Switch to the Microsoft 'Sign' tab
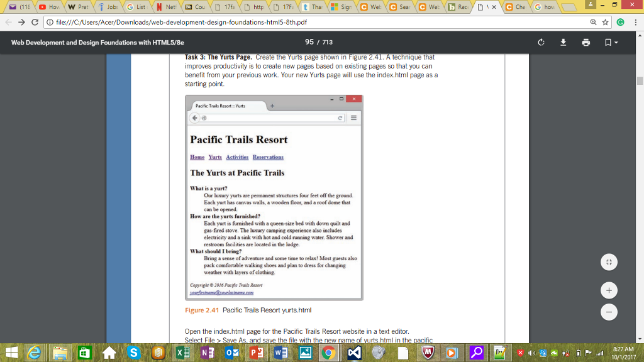644x362 pixels. 342,6
